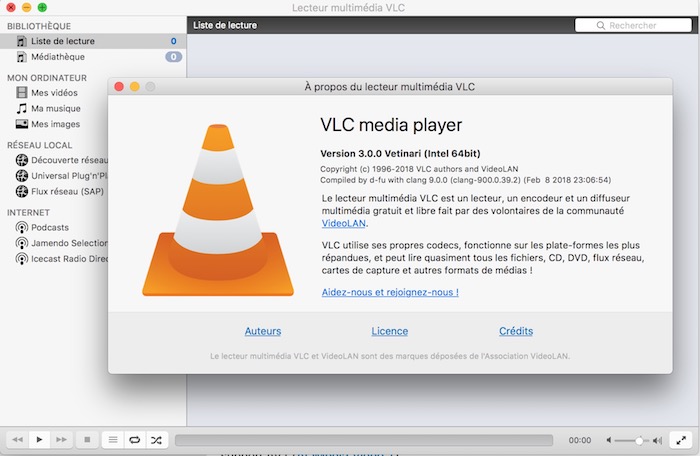Click the volume slider knob
This screenshot has height=456, width=700.
[639, 440]
